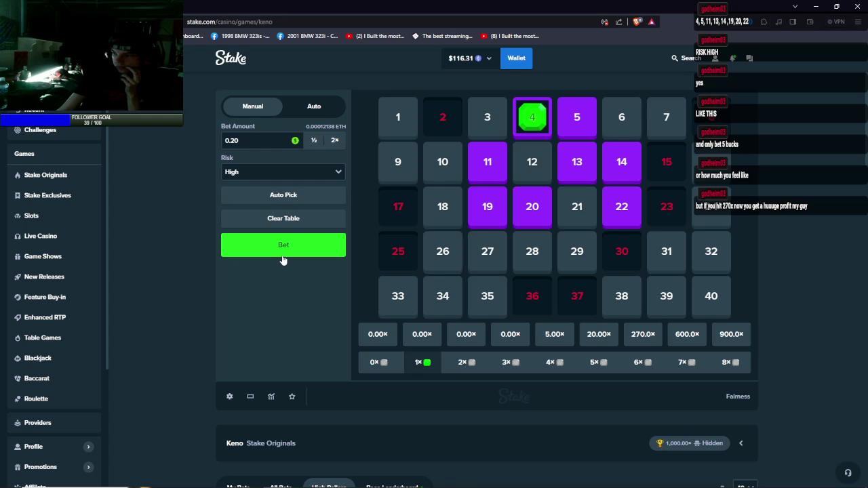Viewport: 868px width, 488px height.
Task: Switch to Manual betting tab
Action: pos(253,106)
